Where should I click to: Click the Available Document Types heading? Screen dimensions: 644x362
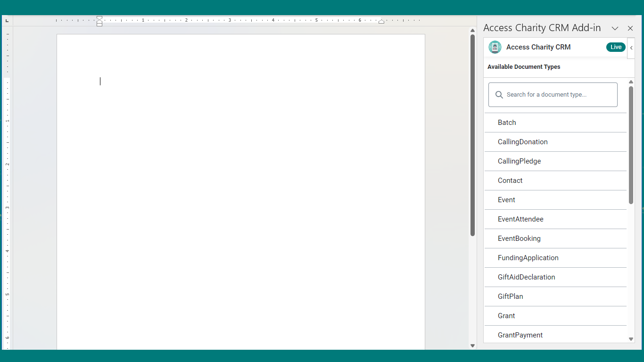[x=524, y=67]
